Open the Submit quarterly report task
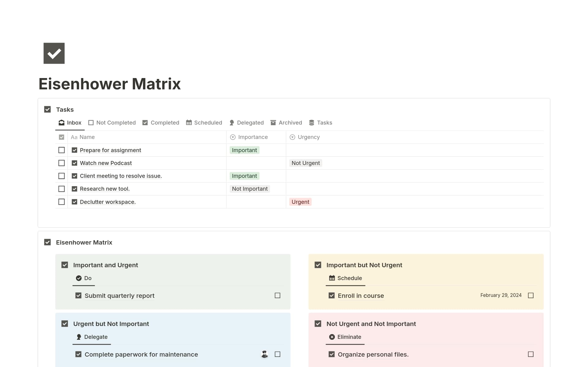The height and width of the screenshot is (367, 588). click(119, 296)
